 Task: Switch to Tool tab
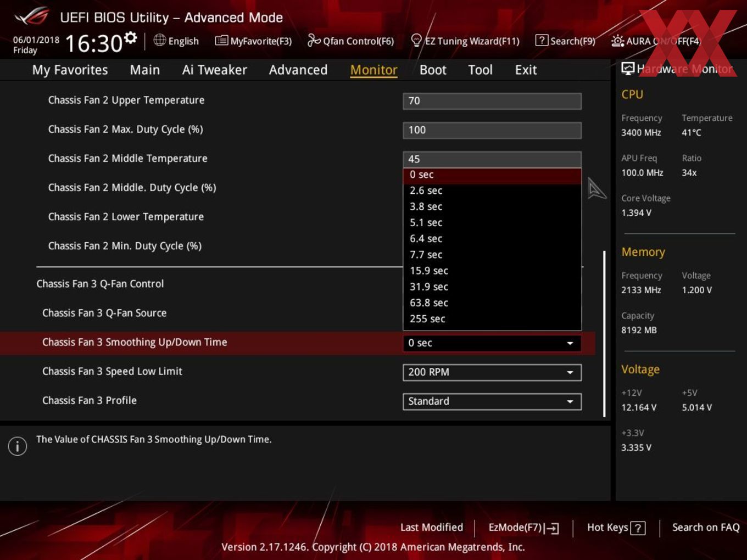480,70
